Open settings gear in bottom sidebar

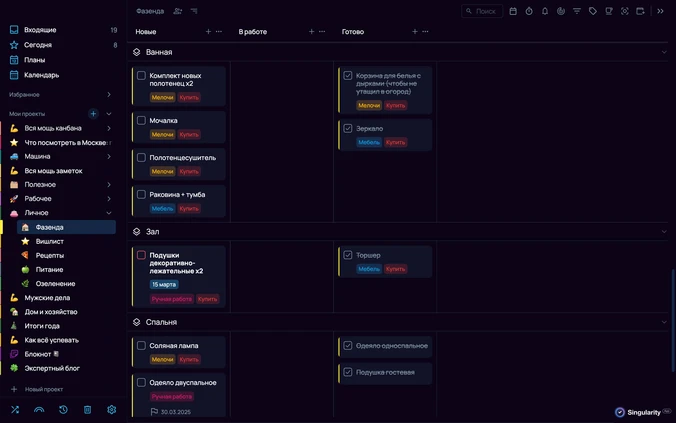coord(112,410)
